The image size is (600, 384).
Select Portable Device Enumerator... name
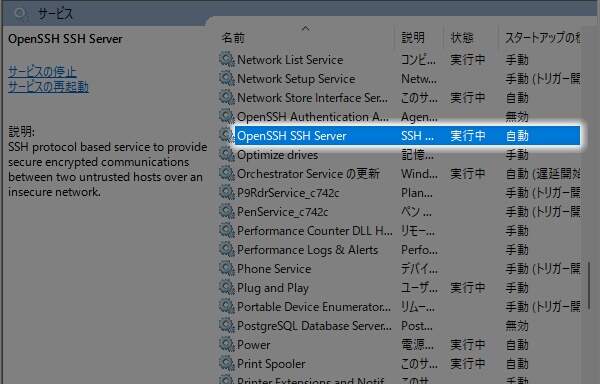(314, 307)
